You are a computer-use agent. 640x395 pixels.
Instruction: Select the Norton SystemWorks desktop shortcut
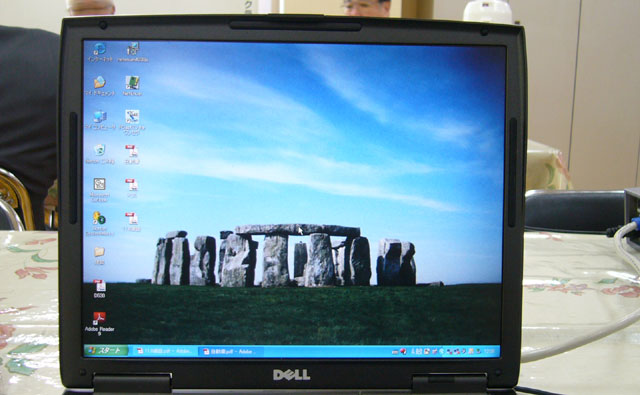99,223
